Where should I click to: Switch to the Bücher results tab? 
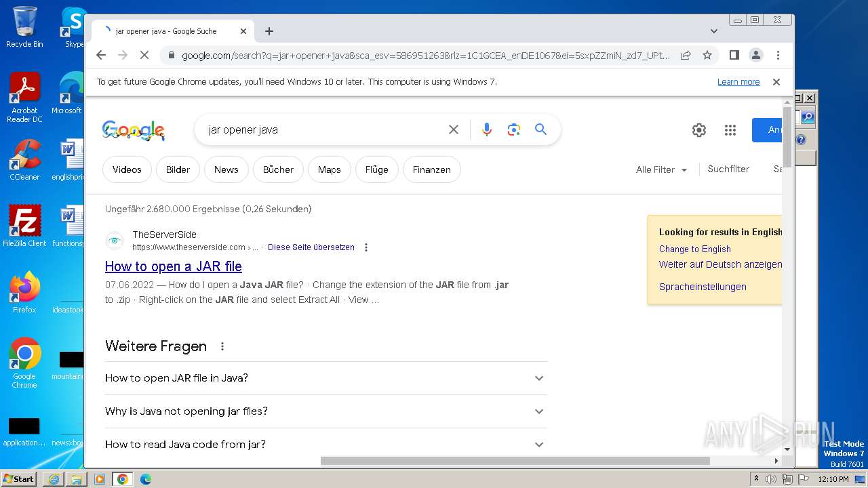tap(278, 169)
